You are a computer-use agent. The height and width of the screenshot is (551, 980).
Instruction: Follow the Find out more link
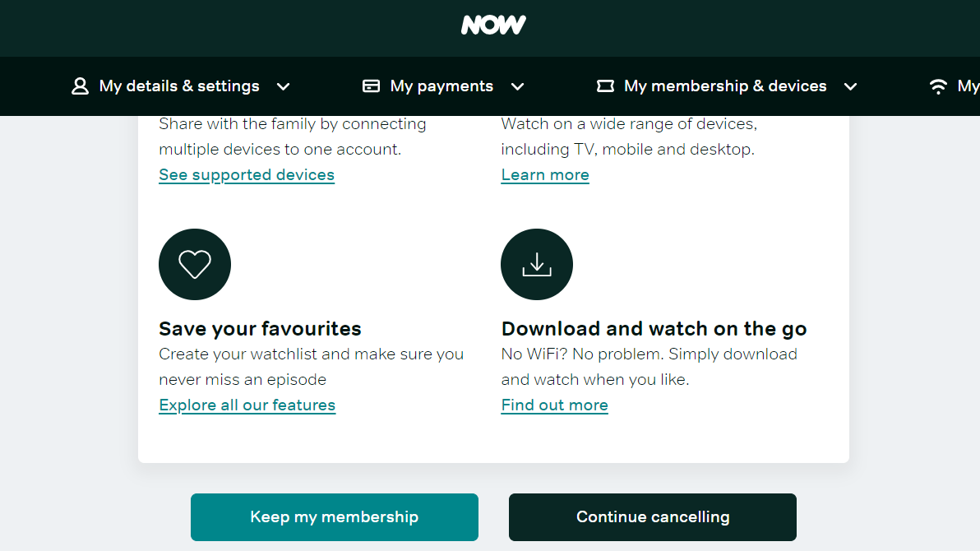[554, 405]
